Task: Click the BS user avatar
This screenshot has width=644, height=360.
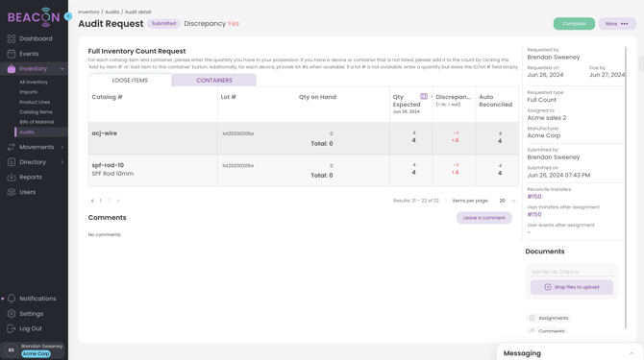Action: (12, 349)
